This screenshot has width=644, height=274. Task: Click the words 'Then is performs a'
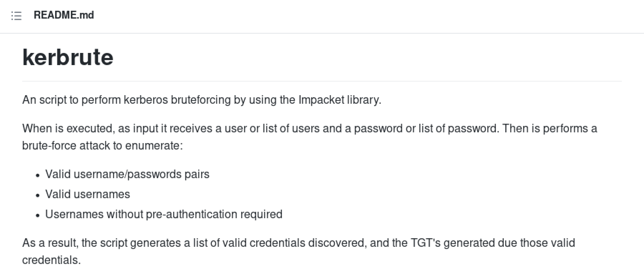[x=550, y=128]
